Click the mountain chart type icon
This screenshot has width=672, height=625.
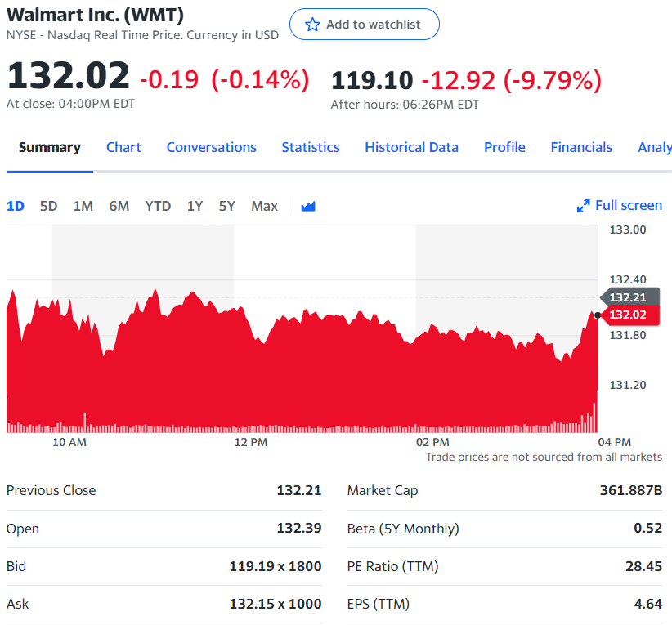[308, 207]
